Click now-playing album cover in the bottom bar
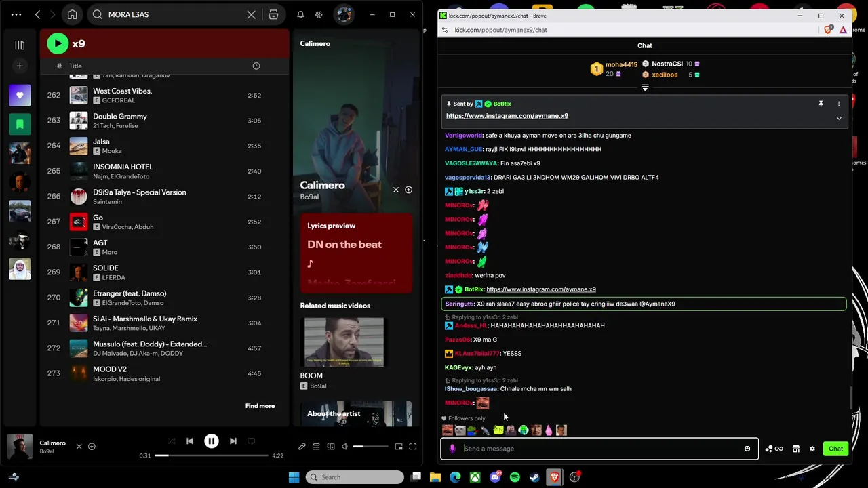This screenshot has height=488, width=868. (x=20, y=447)
